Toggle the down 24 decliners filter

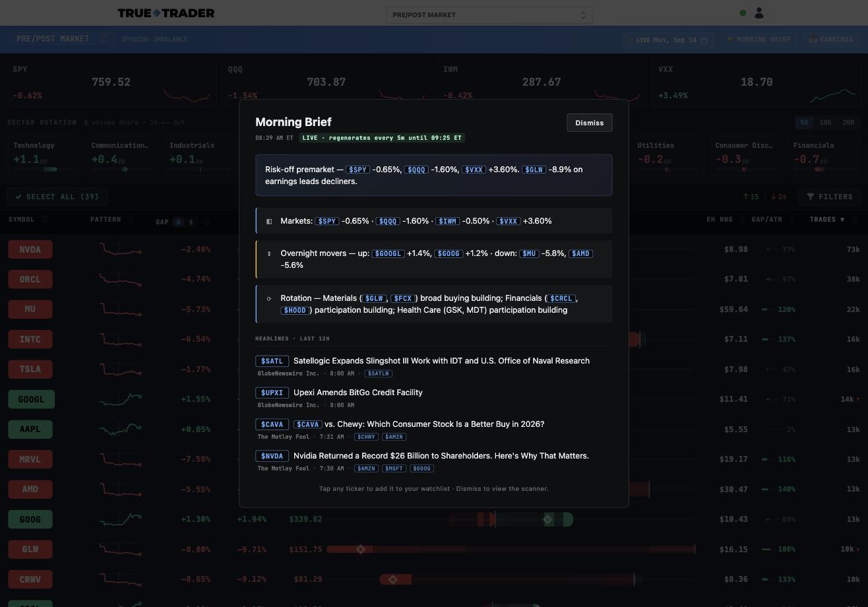[x=778, y=197]
